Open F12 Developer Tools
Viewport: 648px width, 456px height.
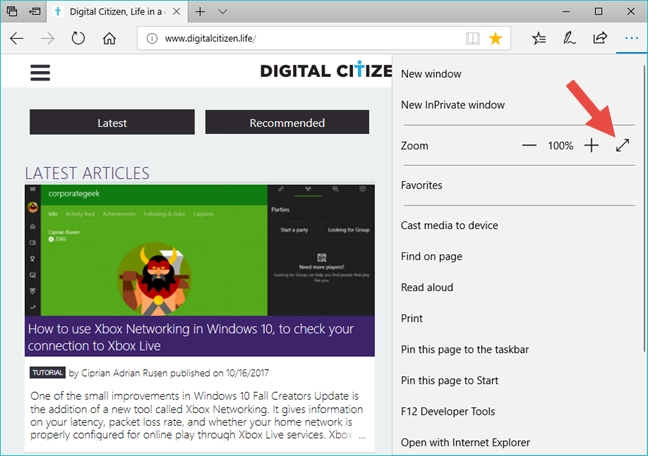click(x=448, y=411)
